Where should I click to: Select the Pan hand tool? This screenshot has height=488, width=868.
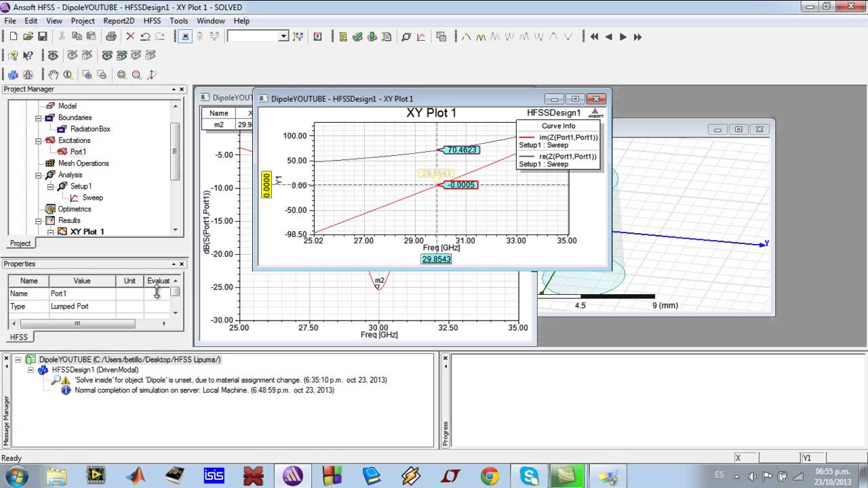click(53, 75)
